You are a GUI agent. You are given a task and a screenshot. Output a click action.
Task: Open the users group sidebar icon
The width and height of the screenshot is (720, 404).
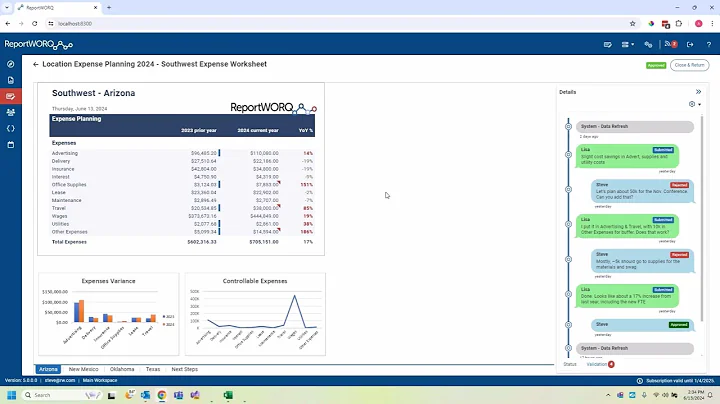pyautogui.click(x=11, y=112)
